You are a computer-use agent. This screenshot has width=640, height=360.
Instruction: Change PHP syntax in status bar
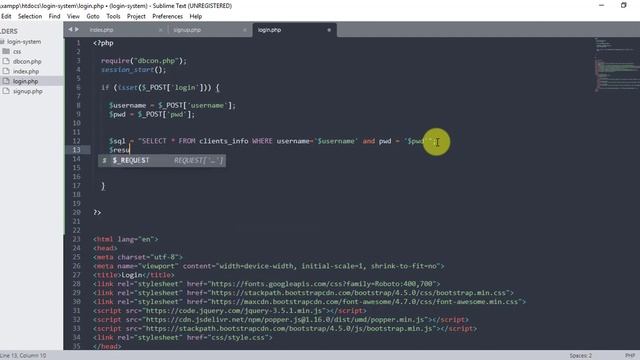click(630, 356)
